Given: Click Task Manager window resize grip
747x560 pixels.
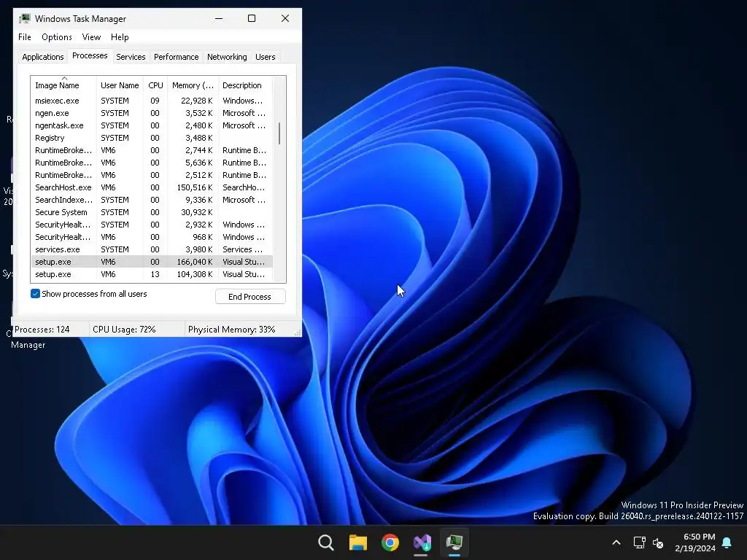Looking at the screenshot, I should coord(298,332).
